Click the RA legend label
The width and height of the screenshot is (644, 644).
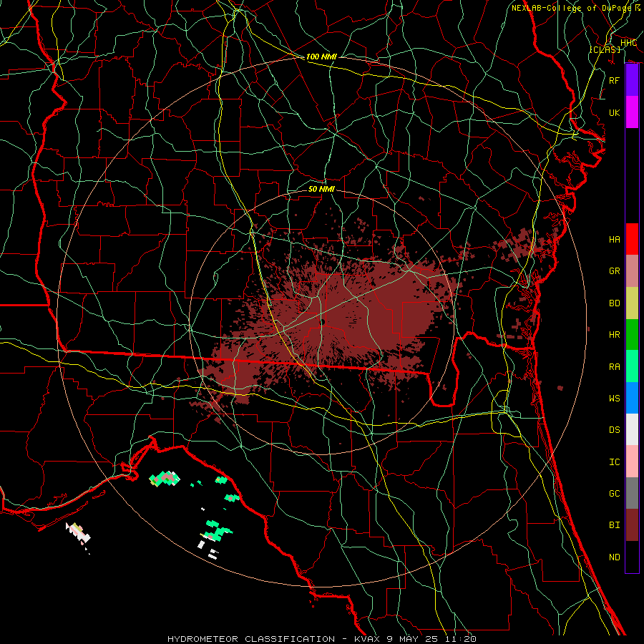click(615, 367)
